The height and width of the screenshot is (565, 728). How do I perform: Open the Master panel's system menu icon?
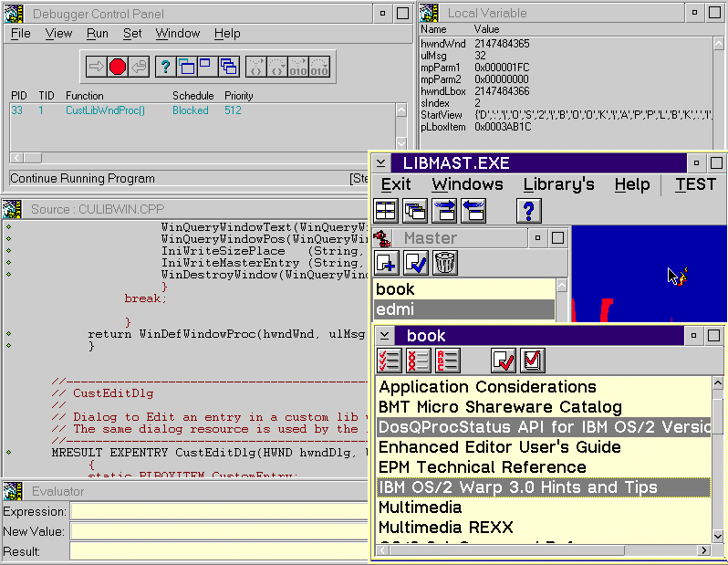(x=384, y=238)
